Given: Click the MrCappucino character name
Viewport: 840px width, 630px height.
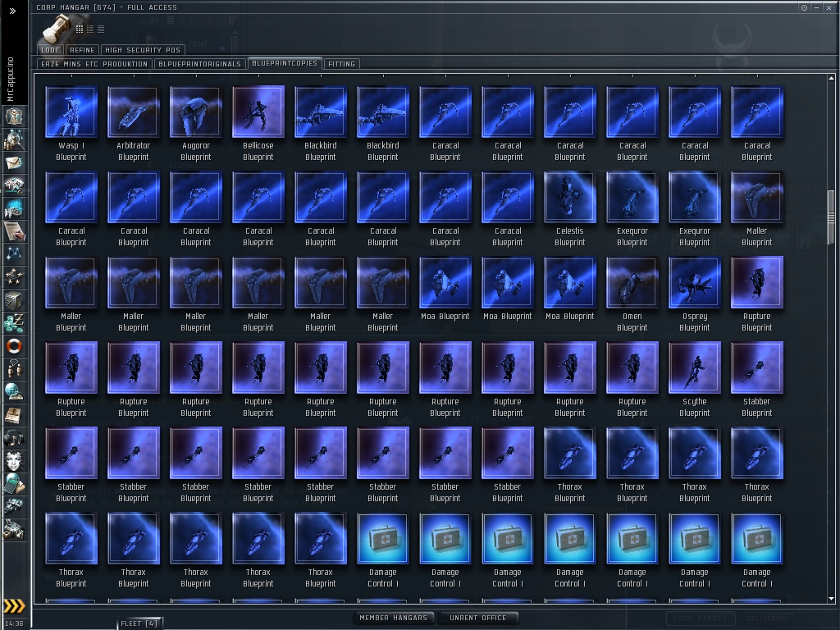Looking at the screenshot, I should [x=10, y=79].
